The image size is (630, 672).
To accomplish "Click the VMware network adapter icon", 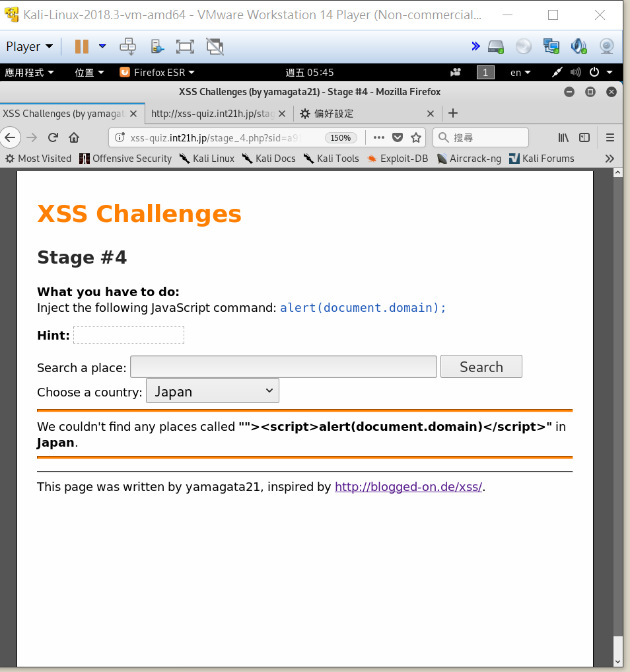I will pyautogui.click(x=551, y=46).
